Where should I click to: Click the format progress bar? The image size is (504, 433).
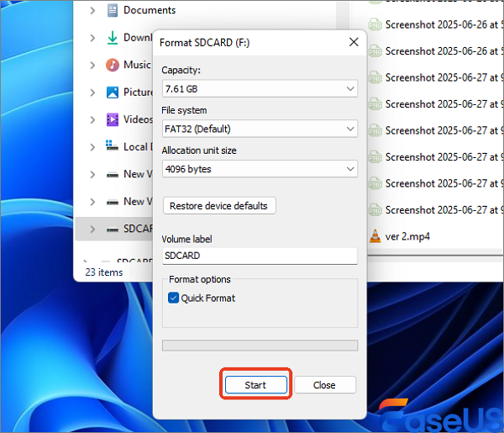click(260, 346)
